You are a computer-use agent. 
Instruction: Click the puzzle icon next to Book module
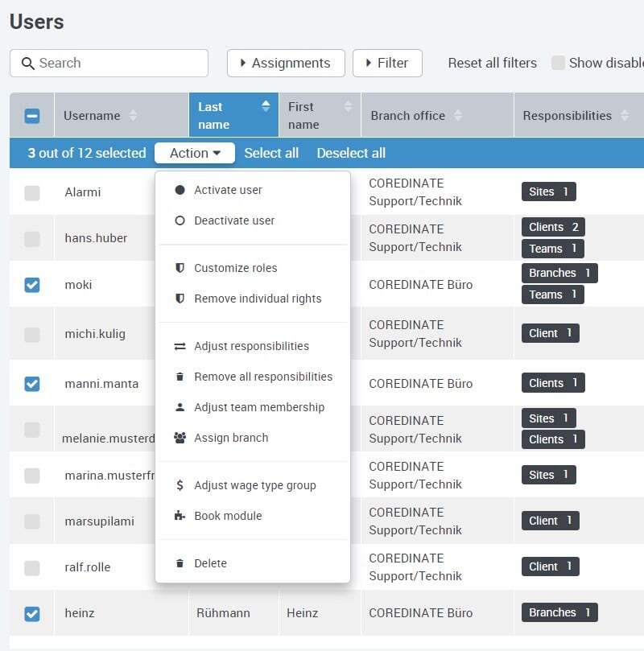[x=180, y=515]
